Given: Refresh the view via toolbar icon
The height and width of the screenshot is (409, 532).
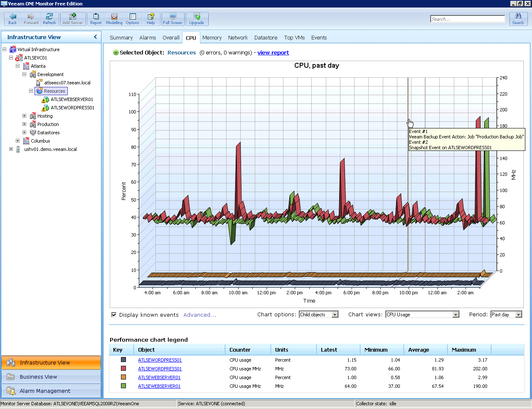Looking at the screenshot, I should pos(49,19).
